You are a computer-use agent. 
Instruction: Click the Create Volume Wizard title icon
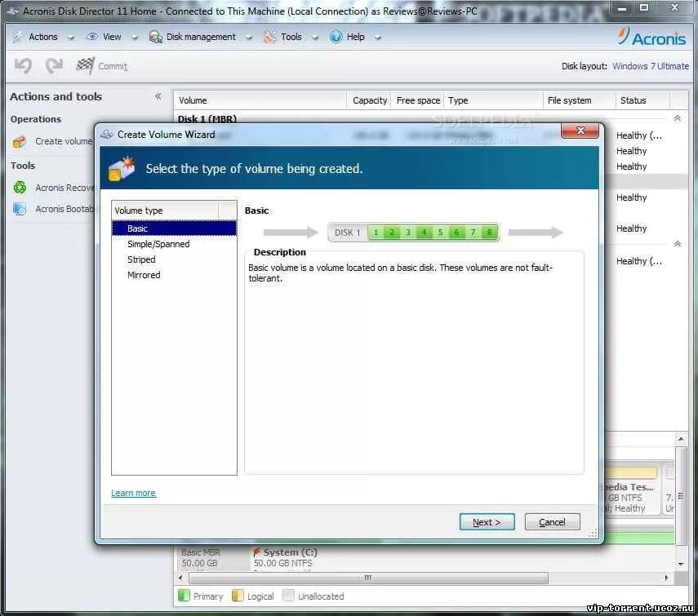[107, 135]
